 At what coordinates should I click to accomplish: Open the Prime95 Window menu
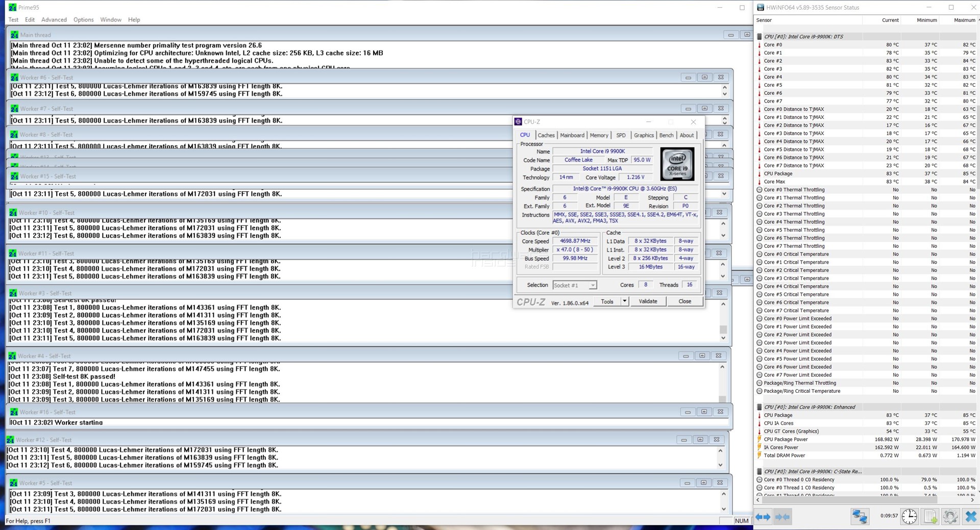click(x=111, y=20)
